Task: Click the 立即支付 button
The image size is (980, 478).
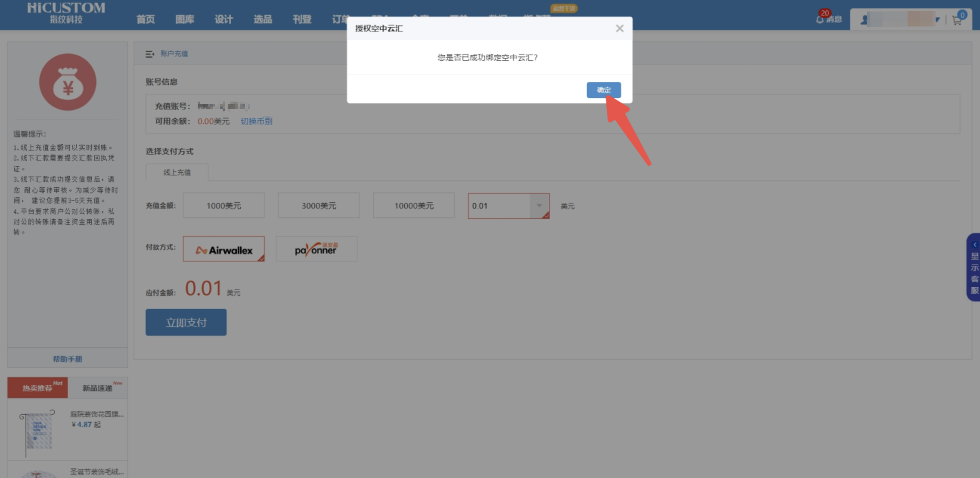Action: [186, 322]
